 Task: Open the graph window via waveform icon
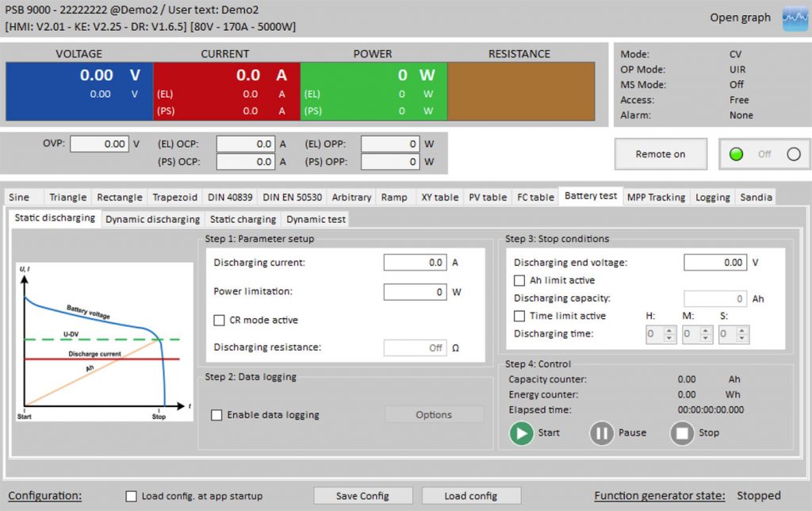(794, 17)
